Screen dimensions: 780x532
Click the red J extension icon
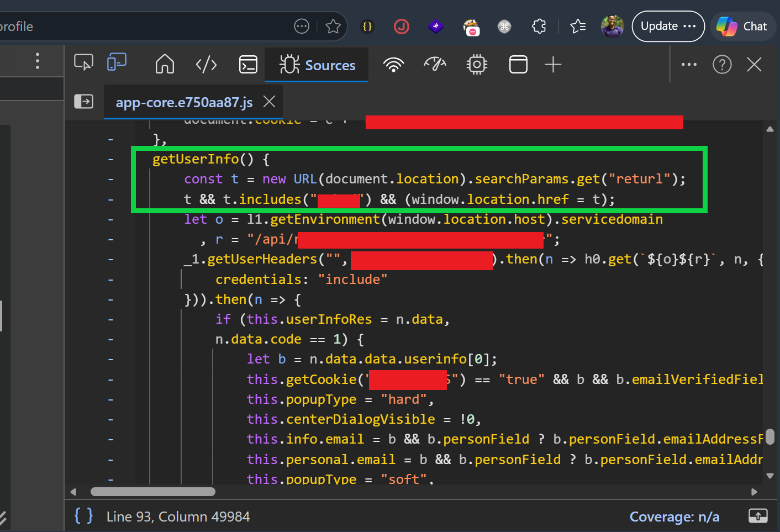[x=402, y=26]
